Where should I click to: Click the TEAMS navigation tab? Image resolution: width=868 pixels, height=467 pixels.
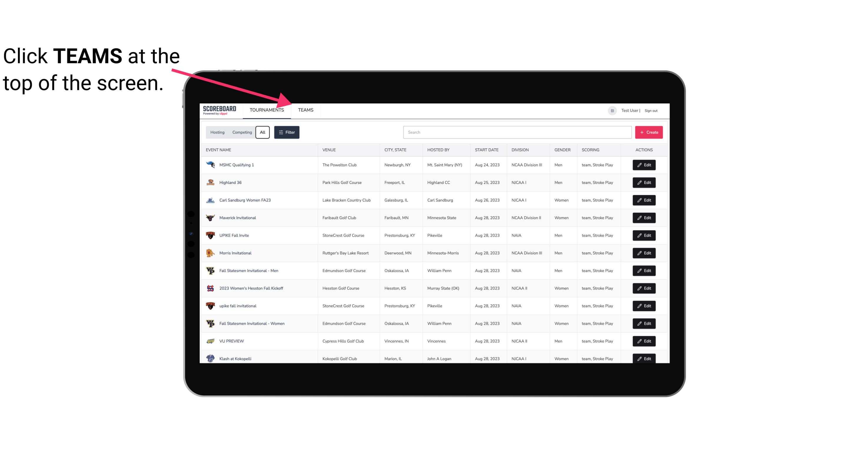coord(305,110)
